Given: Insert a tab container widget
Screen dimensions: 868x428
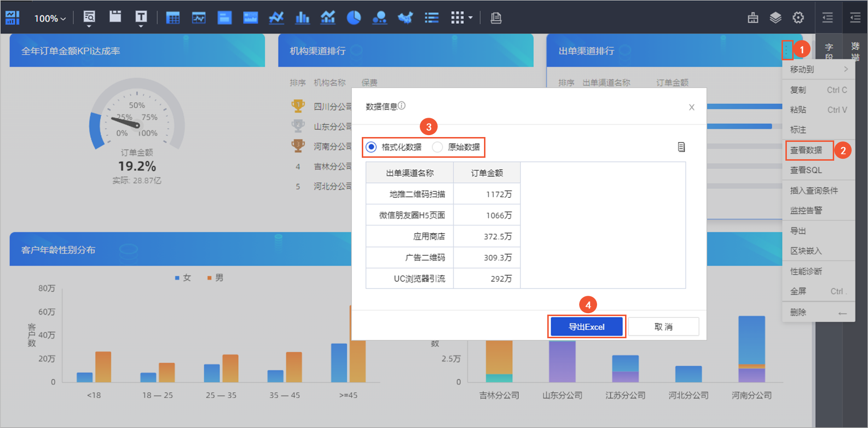Looking at the screenshot, I should pyautogui.click(x=115, y=17).
